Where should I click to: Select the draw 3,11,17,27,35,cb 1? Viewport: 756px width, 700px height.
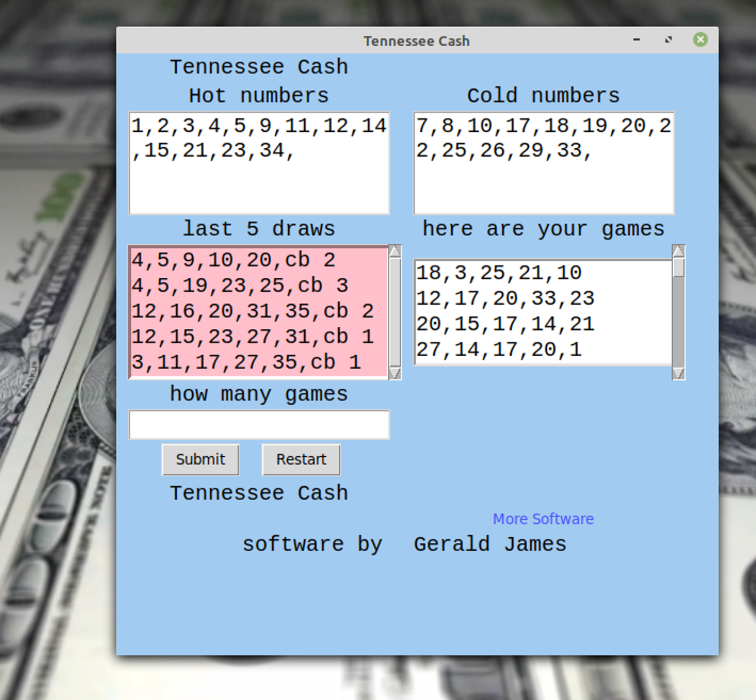pyautogui.click(x=246, y=362)
